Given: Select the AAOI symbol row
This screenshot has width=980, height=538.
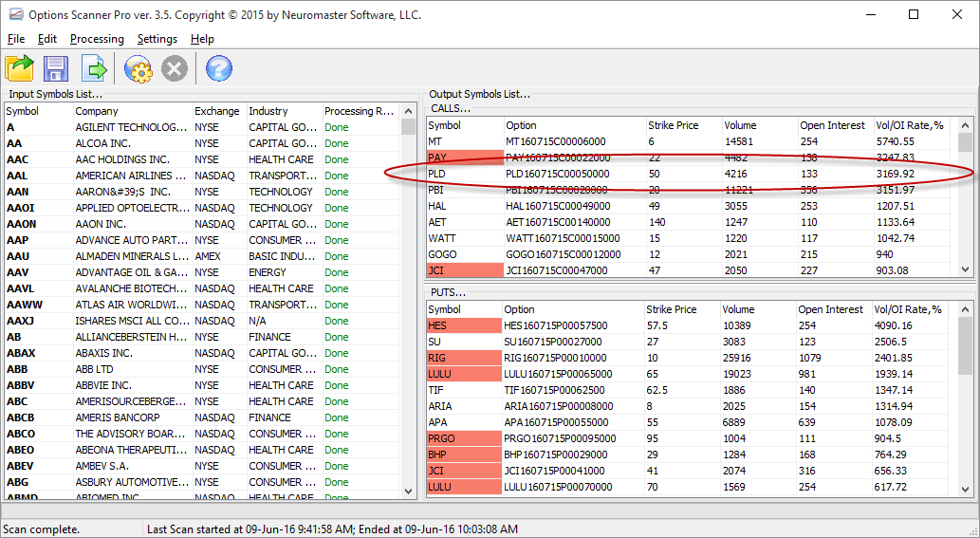Looking at the screenshot, I should pyautogui.click(x=21, y=208).
